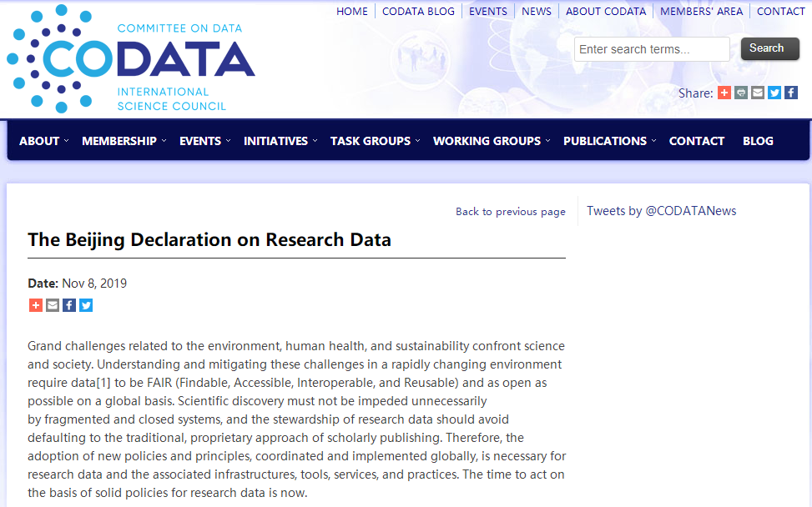Expand the ABOUT dropdown menu

click(43, 141)
